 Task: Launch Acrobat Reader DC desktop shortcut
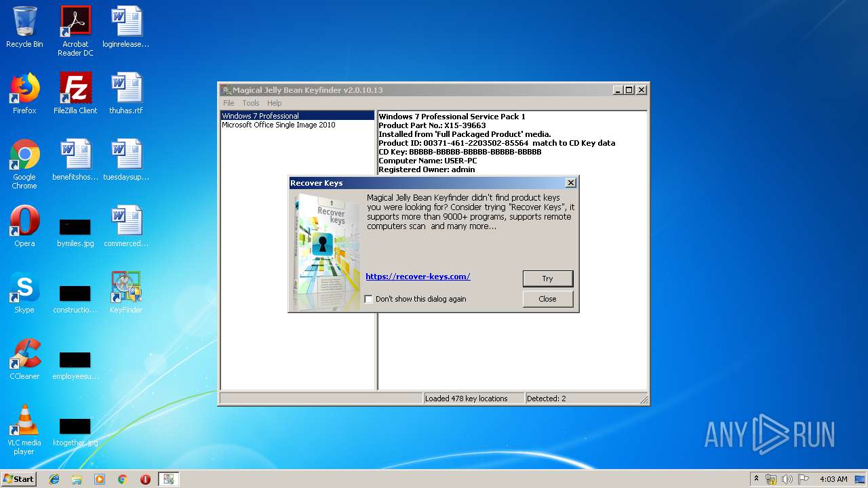[x=75, y=31]
